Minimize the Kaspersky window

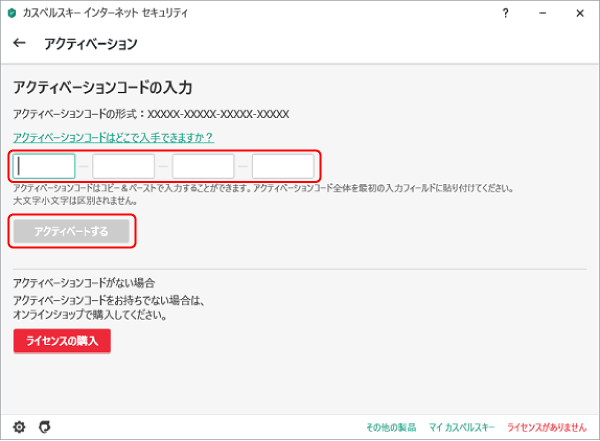[542, 13]
